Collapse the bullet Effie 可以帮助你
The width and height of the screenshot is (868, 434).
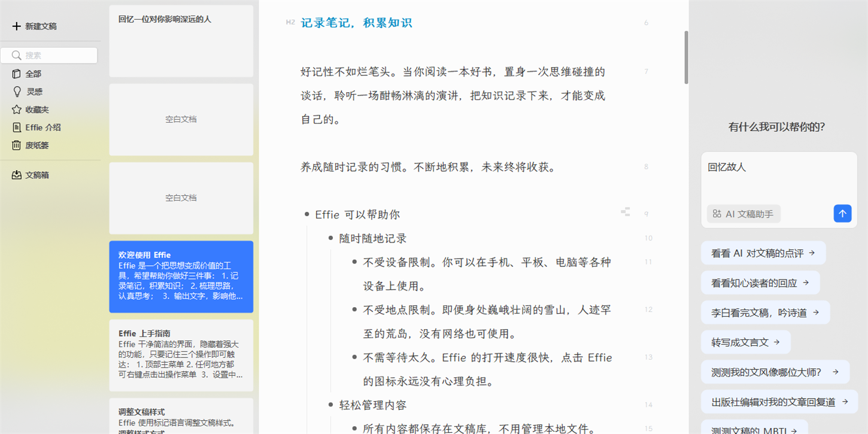(x=307, y=214)
